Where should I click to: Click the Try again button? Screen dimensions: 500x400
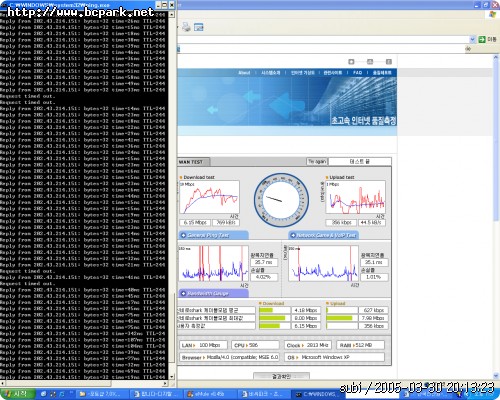pos(317,162)
